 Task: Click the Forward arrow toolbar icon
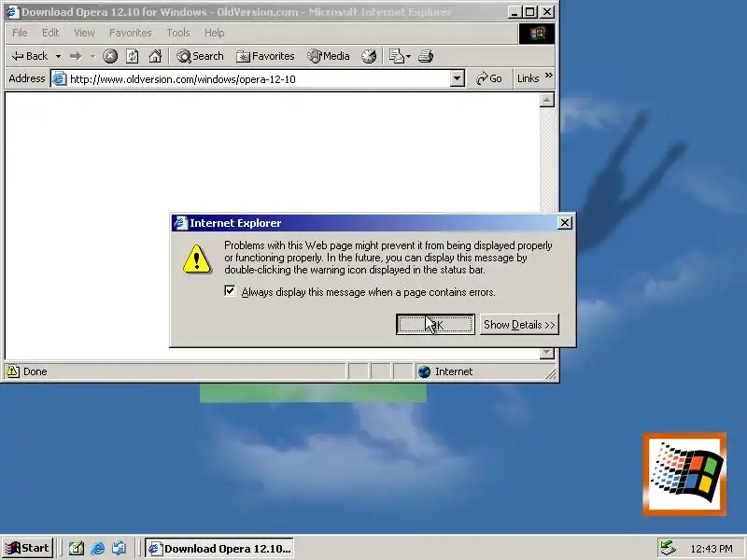tap(76, 56)
